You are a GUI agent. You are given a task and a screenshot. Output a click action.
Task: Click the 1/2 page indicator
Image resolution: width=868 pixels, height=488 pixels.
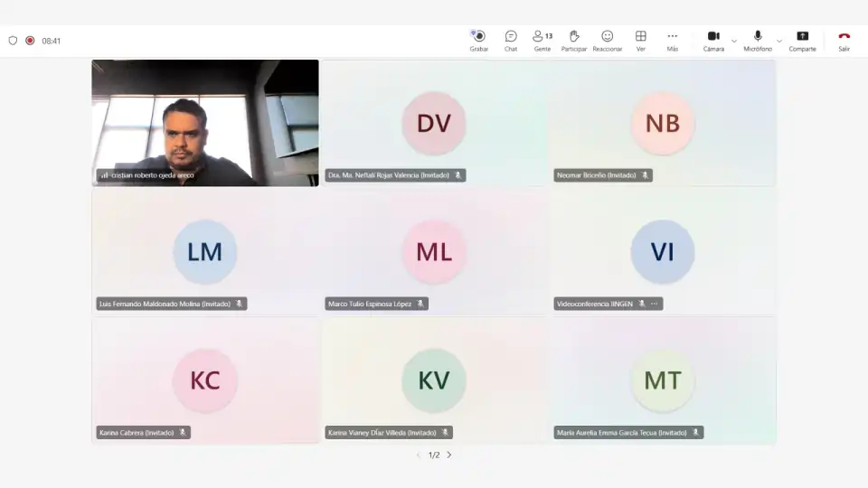coord(434,455)
